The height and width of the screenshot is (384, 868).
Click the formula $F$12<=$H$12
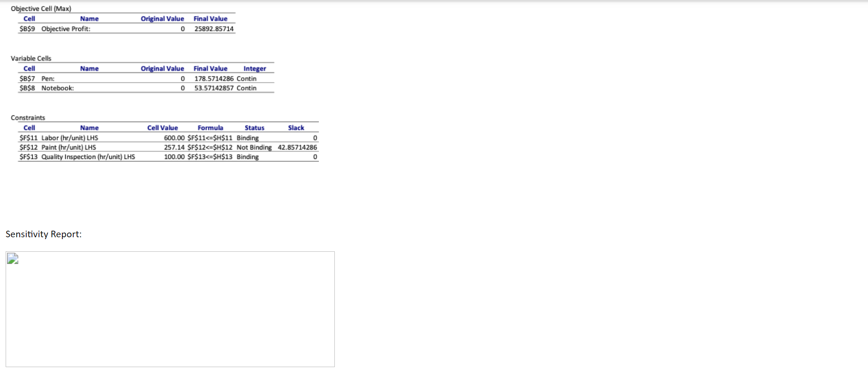tap(210, 147)
